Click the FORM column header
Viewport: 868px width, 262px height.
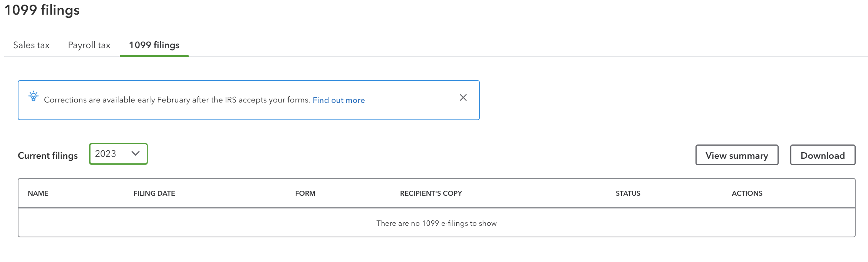tap(305, 193)
